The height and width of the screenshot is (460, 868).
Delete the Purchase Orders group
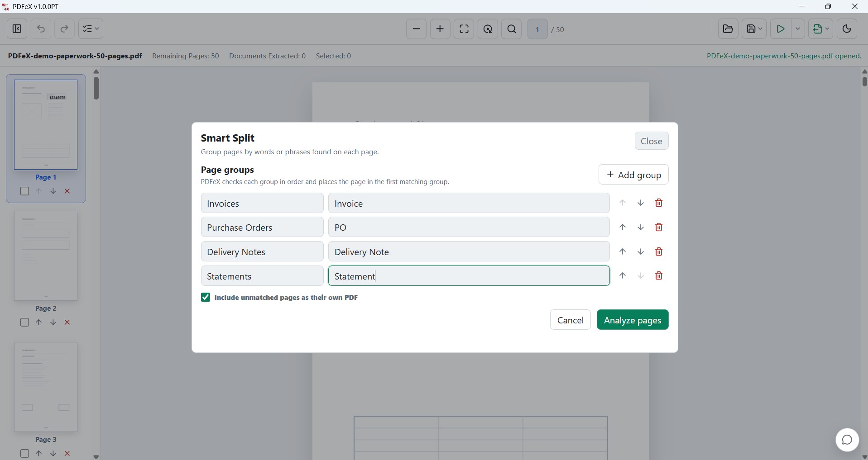pos(659,227)
